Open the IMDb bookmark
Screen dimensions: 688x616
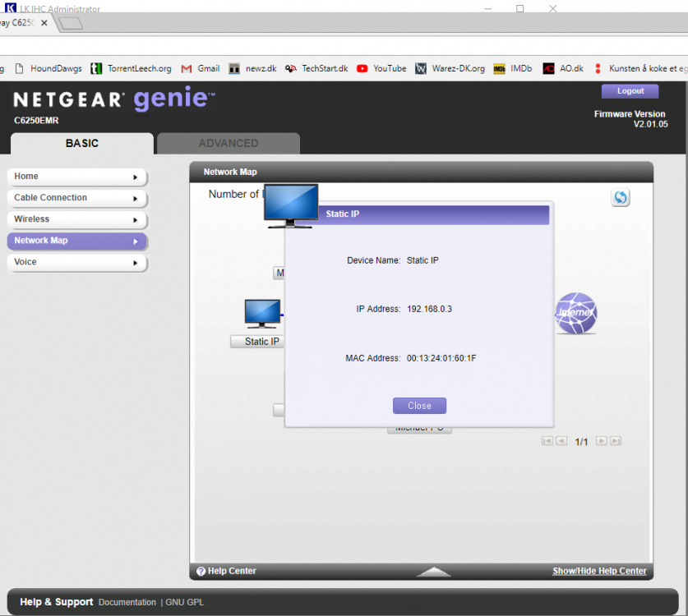pyautogui.click(x=513, y=69)
